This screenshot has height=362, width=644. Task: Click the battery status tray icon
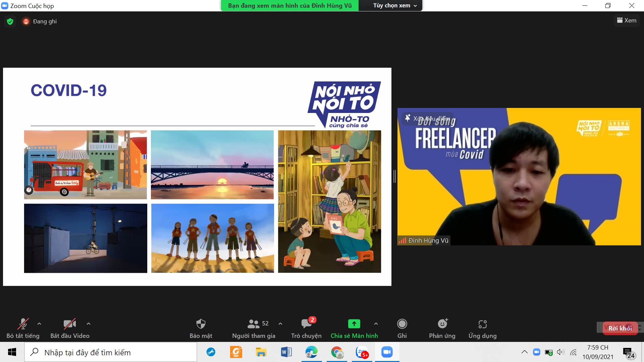(x=549, y=352)
